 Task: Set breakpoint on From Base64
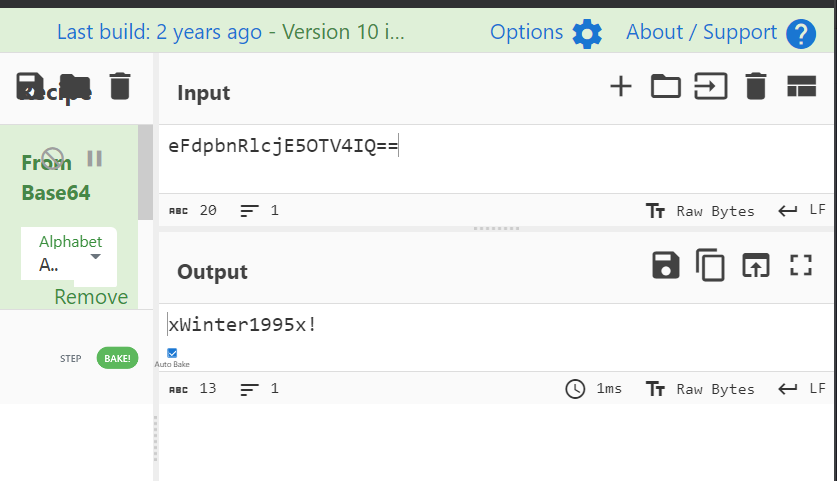(95, 158)
